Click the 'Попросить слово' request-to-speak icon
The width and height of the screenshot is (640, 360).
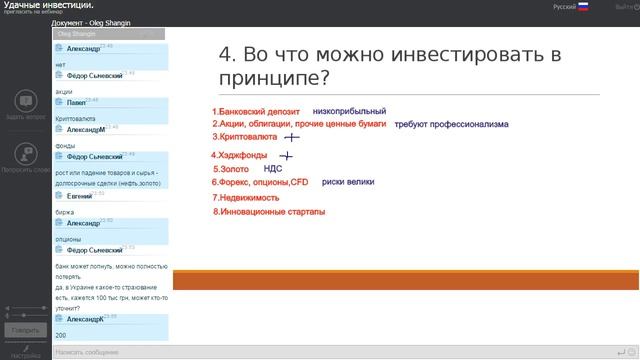click(x=26, y=154)
